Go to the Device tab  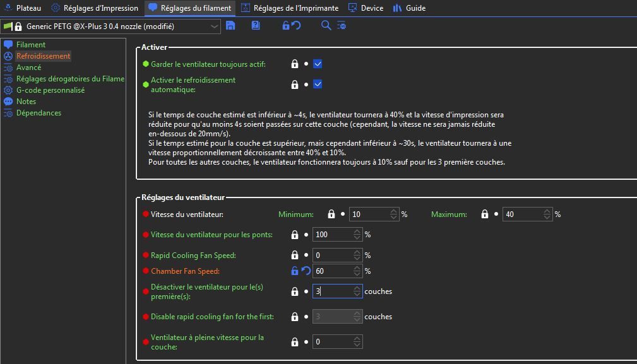click(x=366, y=8)
